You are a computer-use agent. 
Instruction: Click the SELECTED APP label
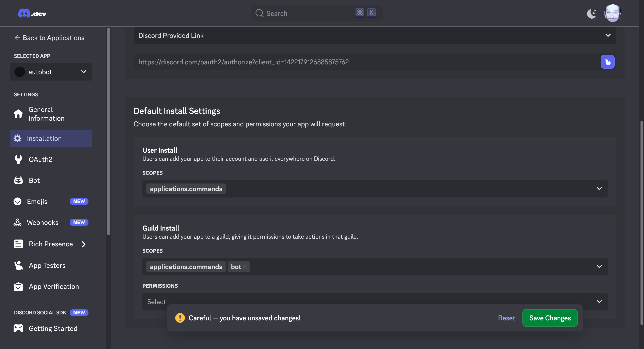pos(32,56)
